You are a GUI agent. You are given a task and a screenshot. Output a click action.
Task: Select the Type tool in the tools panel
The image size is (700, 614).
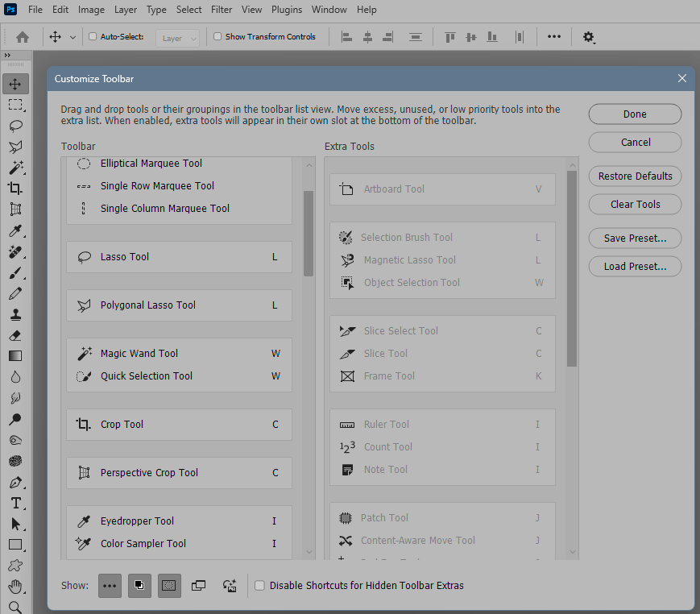pos(15,504)
